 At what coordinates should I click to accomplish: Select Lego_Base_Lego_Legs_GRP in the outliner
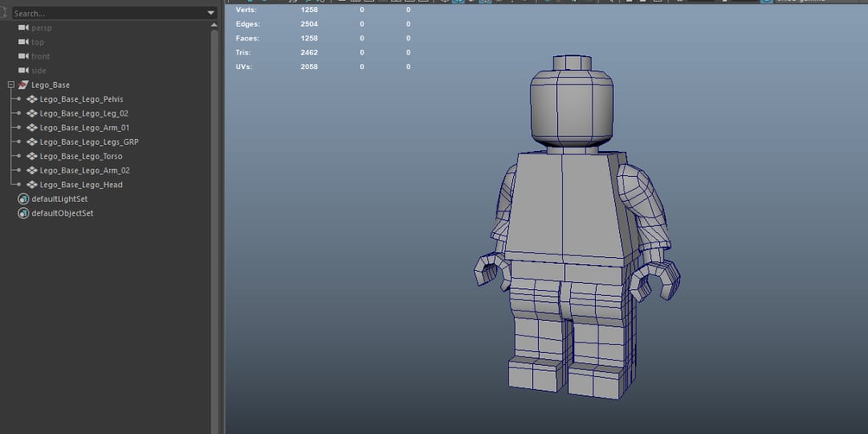tap(89, 142)
